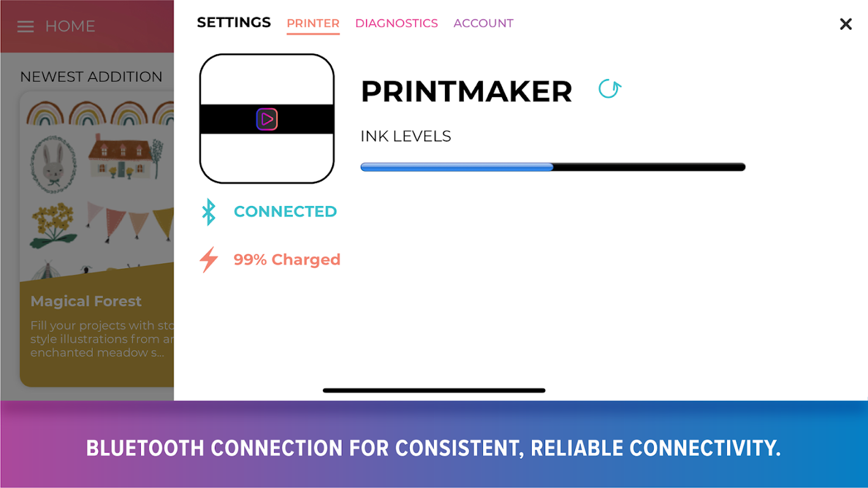868x488 pixels.
Task: Close the settings panel with X
Action: pyautogui.click(x=845, y=24)
